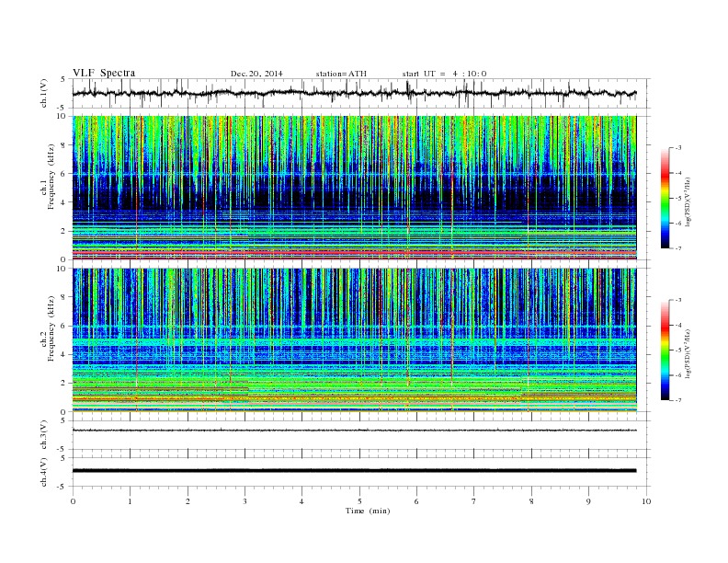Click the "-5" label on ch.1 color bar
The image size is (728, 563).
point(678,199)
